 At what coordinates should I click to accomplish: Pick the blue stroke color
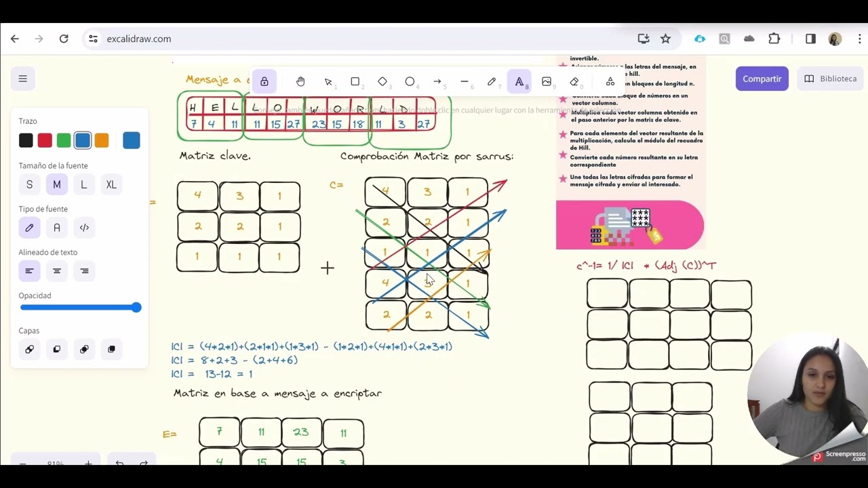click(83, 140)
